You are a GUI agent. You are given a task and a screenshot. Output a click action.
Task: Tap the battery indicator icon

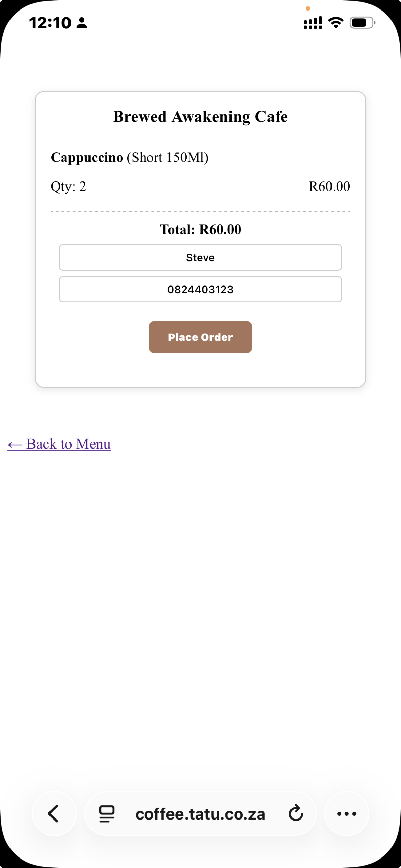[362, 23]
